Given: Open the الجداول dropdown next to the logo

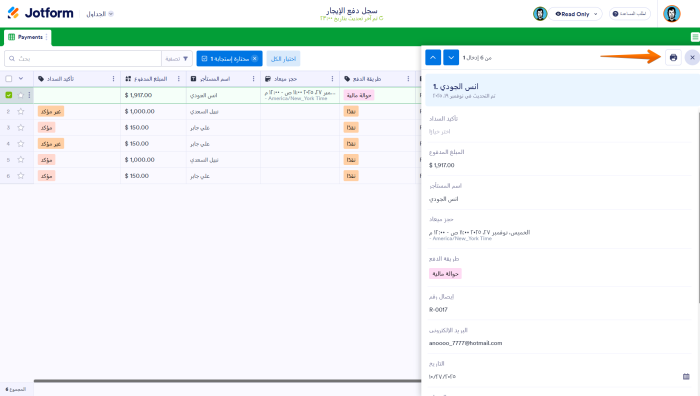Looking at the screenshot, I should click(100, 14).
